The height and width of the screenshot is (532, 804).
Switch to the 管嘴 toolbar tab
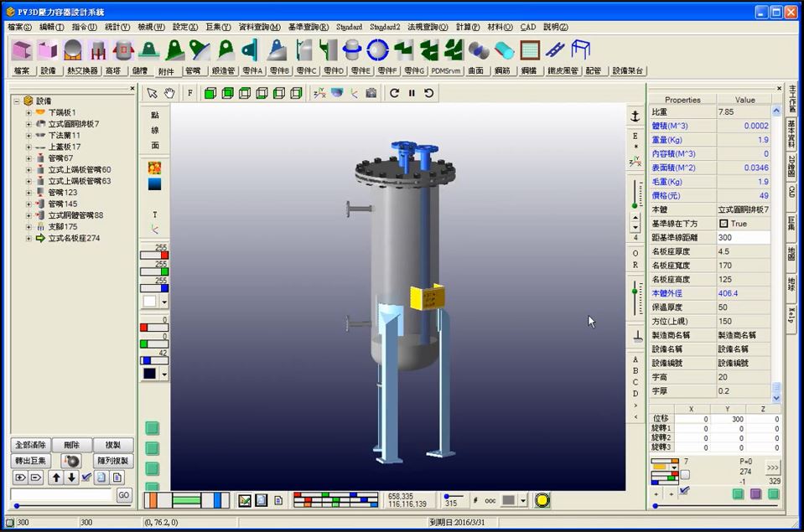[x=193, y=70]
